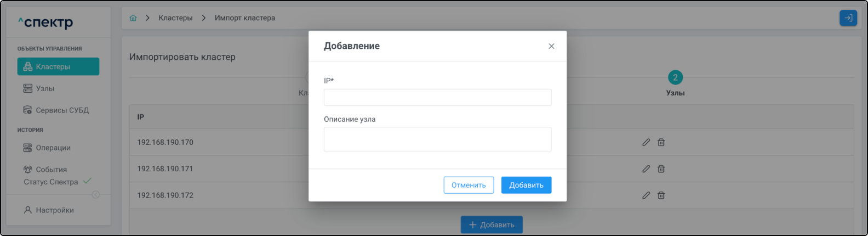868x236 pixels.
Task: Go to Сервисы СУБД section
Action: [61, 110]
